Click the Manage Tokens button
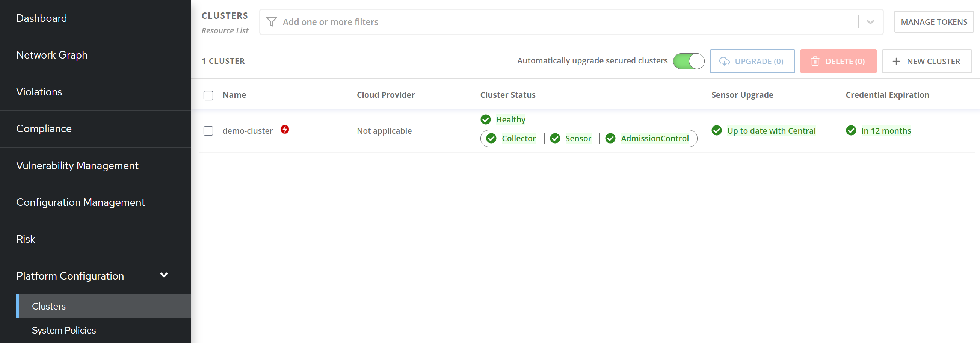Screen dimensions: 980x343 click(x=933, y=22)
